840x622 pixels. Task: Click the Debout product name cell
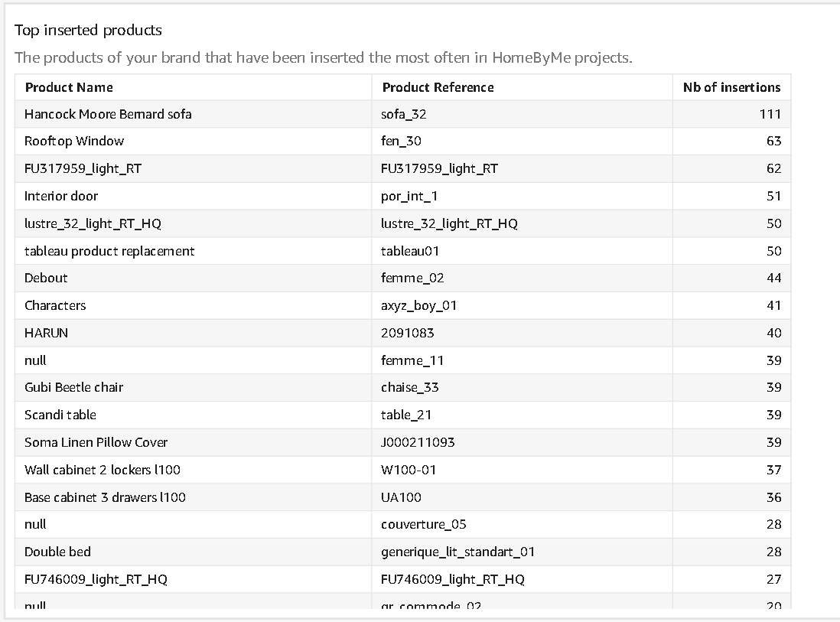point(46,278)
